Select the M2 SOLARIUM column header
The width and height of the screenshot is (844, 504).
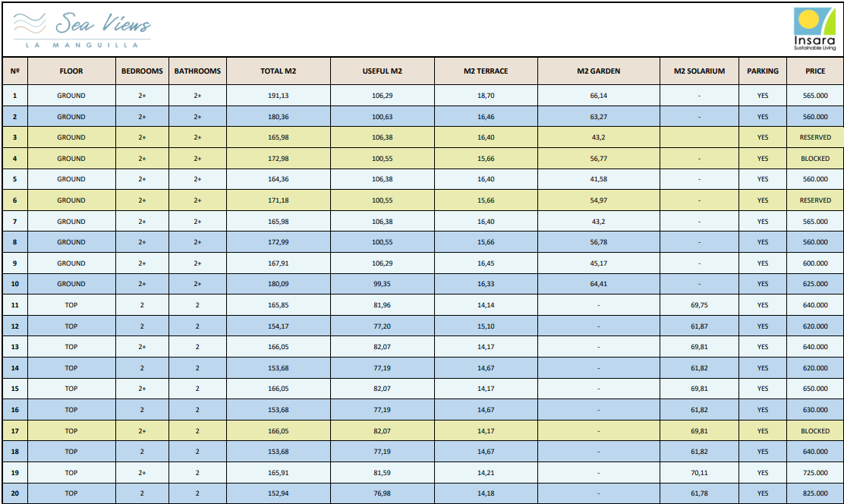(x=699, y=71)
